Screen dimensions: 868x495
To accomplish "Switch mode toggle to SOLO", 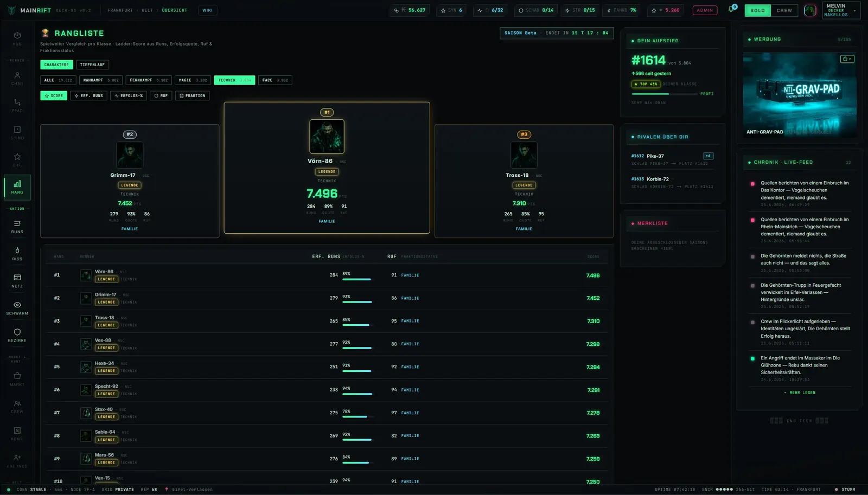I will click(758, 10).
